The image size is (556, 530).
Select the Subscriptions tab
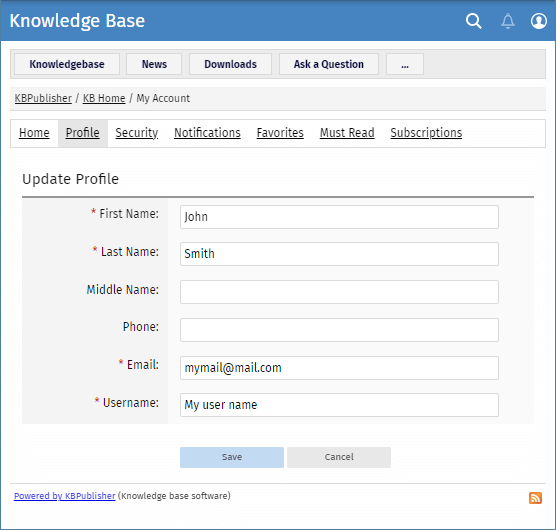point(426,133)
